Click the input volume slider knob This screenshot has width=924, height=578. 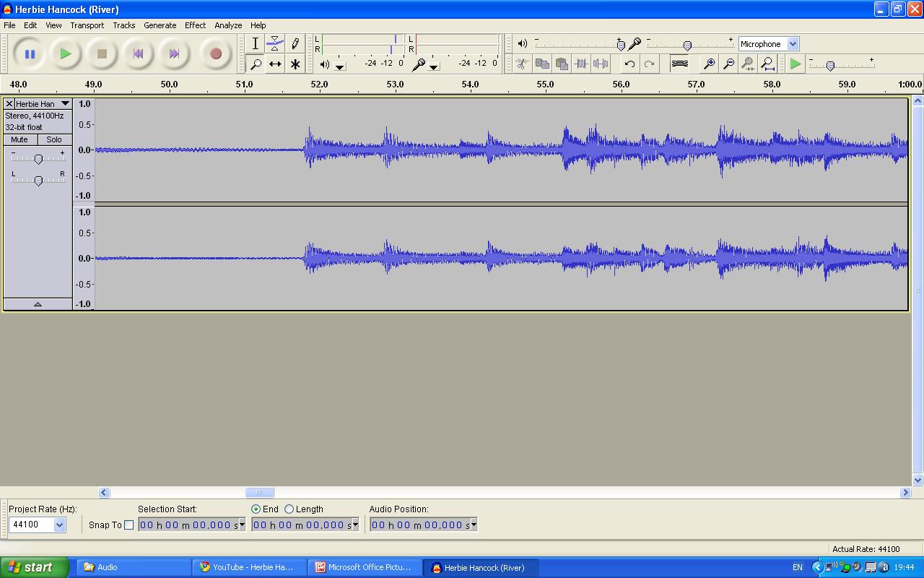click(687, 46)
